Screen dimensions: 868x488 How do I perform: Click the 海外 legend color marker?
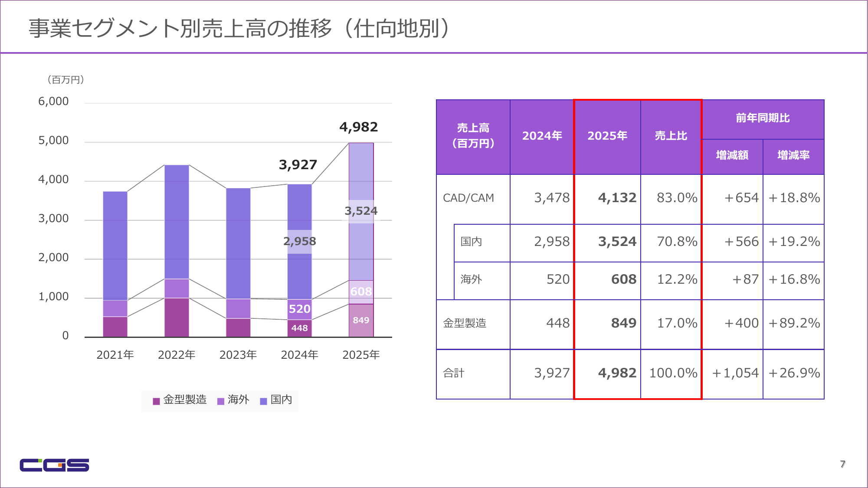[x=221, y=401]
